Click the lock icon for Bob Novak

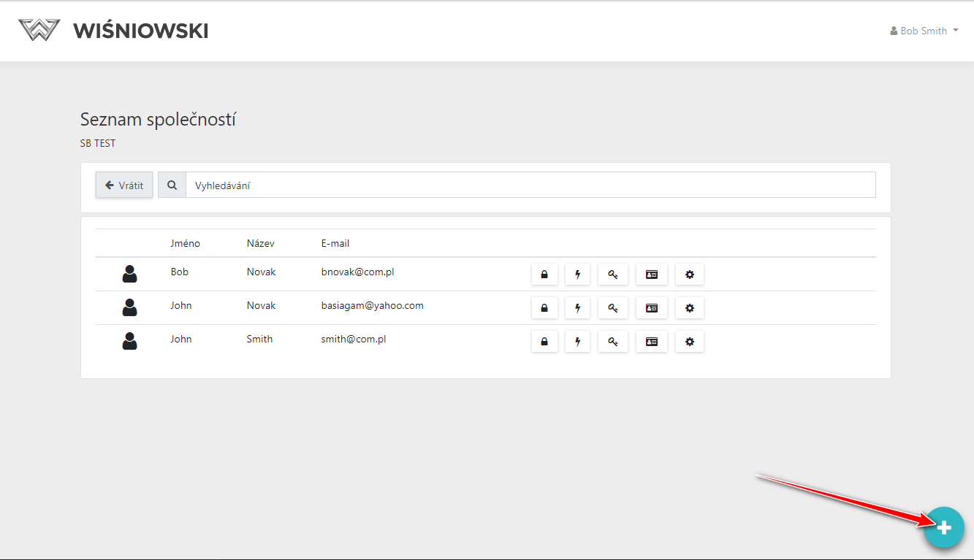point(544,275)
